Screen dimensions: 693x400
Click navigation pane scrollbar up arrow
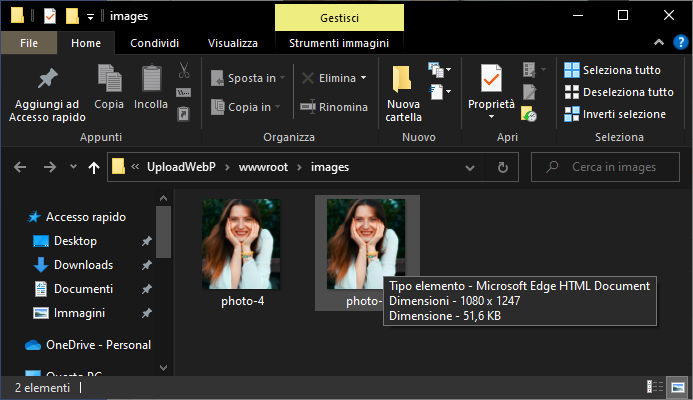(x=164, y=198)
